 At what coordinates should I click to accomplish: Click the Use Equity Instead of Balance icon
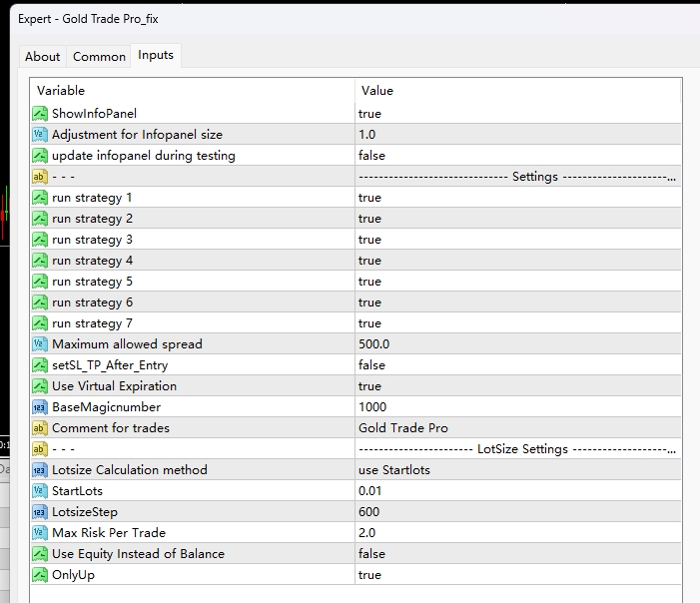click(x=40, y=554)
